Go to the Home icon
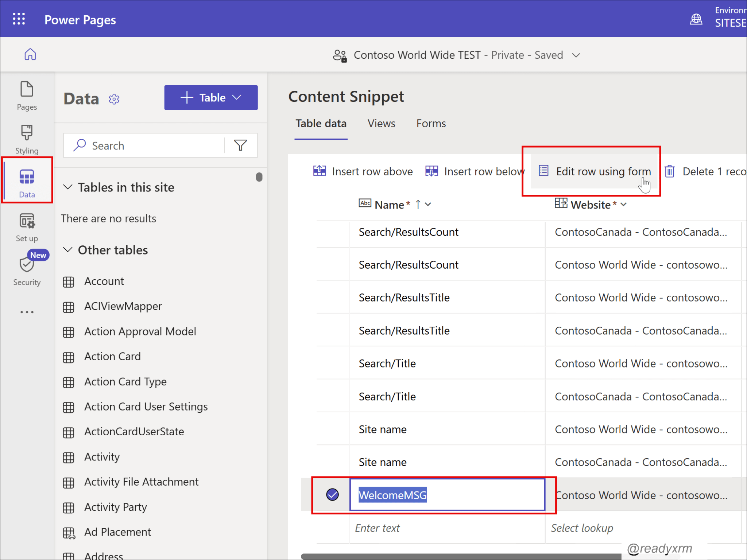The image size is (747, 560). click(30, 54)
